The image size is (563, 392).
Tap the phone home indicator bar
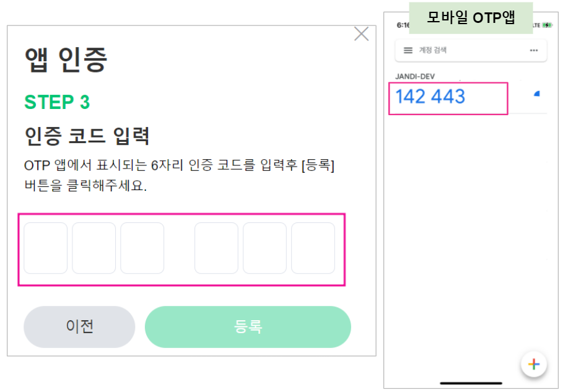pyautogui.click(x=471, y=383)
